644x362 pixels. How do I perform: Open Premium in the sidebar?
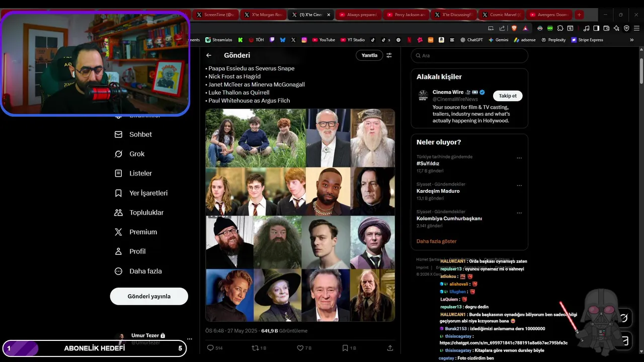136,232
